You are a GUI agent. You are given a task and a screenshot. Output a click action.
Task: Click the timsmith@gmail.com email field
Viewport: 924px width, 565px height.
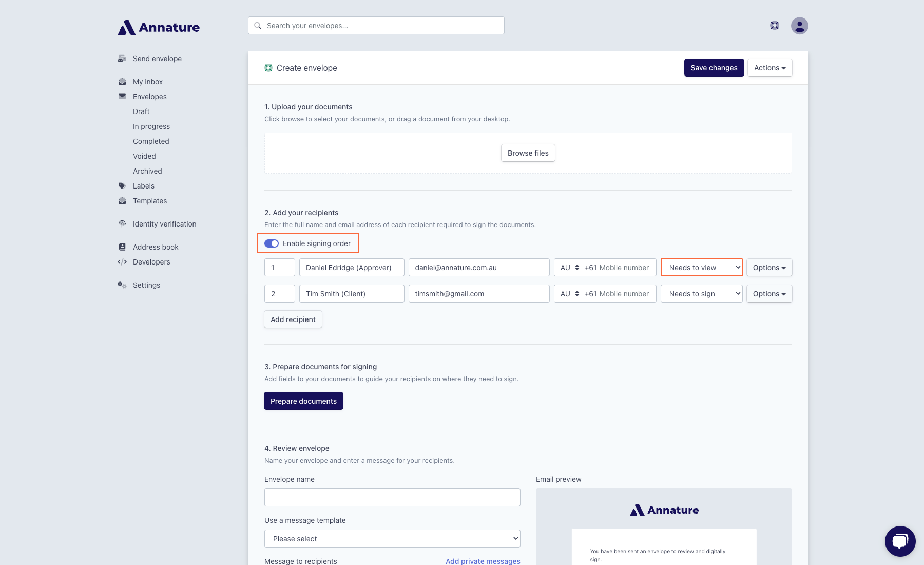[x=479, y=294]
